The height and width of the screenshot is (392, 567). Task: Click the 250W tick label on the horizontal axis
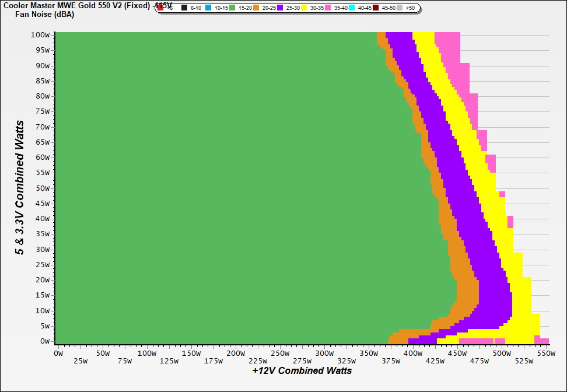pos(279,353)
